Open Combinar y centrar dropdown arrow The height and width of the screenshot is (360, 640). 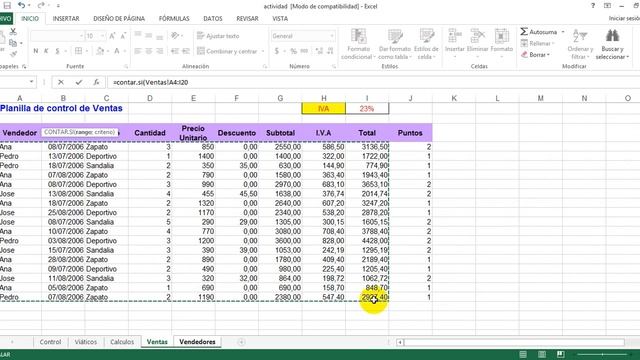263,51
